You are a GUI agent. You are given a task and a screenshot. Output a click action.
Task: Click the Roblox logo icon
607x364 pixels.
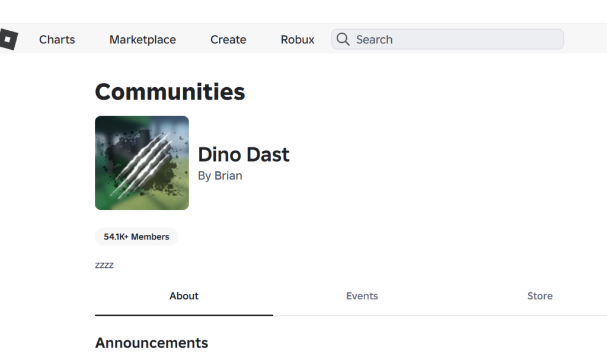pyautogui.click(x=8, y=39)
